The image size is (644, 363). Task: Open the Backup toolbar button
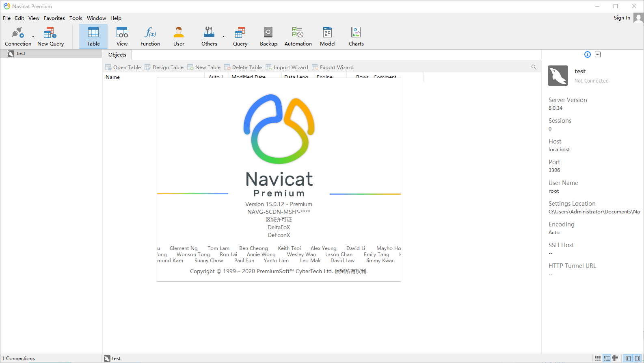[x=268, y=36]
